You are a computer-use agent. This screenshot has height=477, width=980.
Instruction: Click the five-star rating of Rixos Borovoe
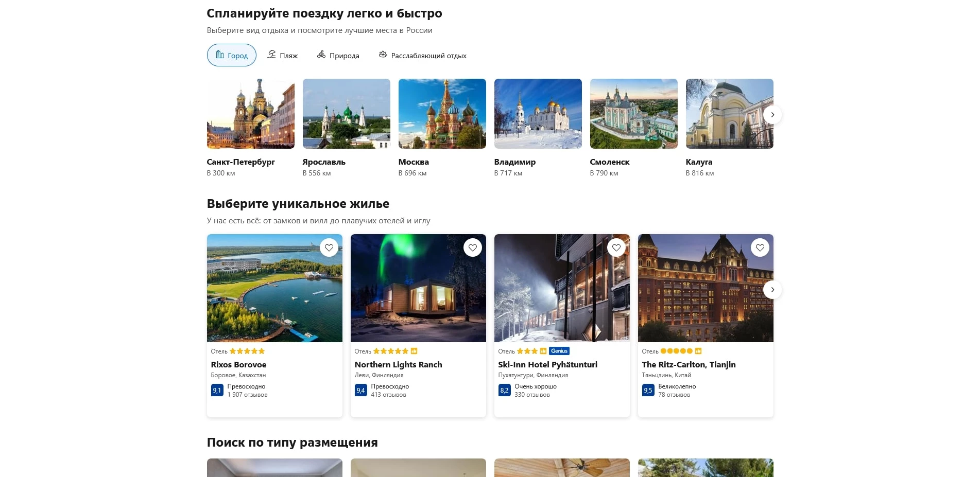(247, 351)
